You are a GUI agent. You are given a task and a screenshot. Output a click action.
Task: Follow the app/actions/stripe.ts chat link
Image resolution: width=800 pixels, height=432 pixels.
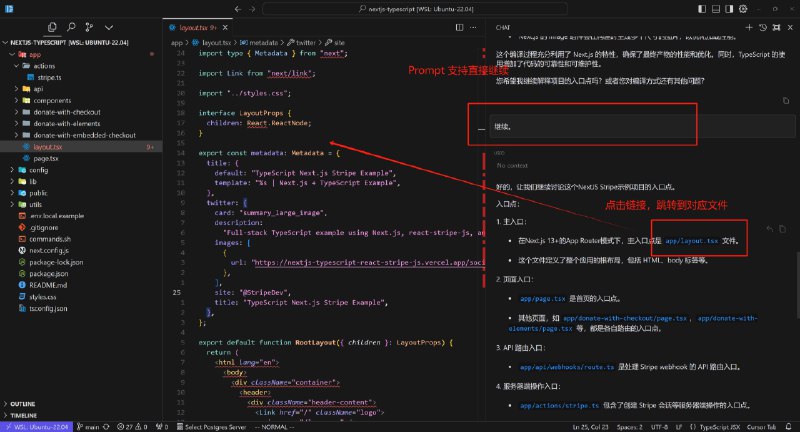click(x=559, y=406)
